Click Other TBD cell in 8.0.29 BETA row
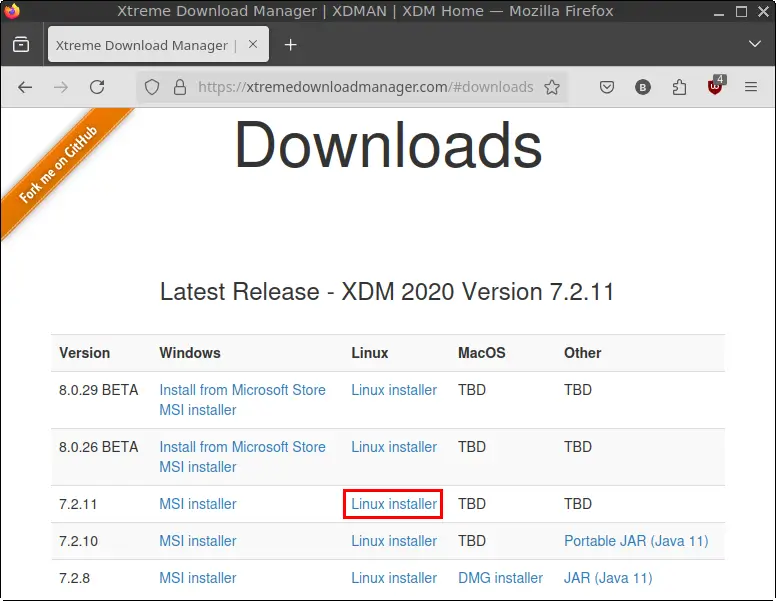 pyautogui.click(x=578, y=390)
